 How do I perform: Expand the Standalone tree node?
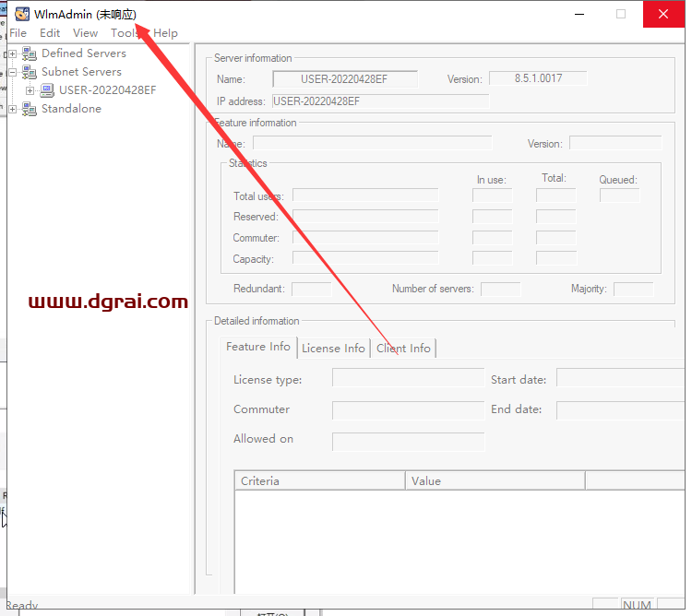point(13,109)
